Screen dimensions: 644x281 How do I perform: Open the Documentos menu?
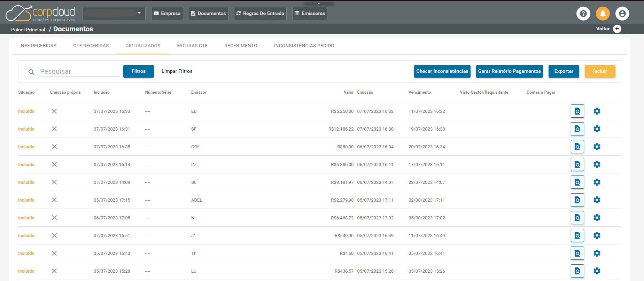point(209,13)
